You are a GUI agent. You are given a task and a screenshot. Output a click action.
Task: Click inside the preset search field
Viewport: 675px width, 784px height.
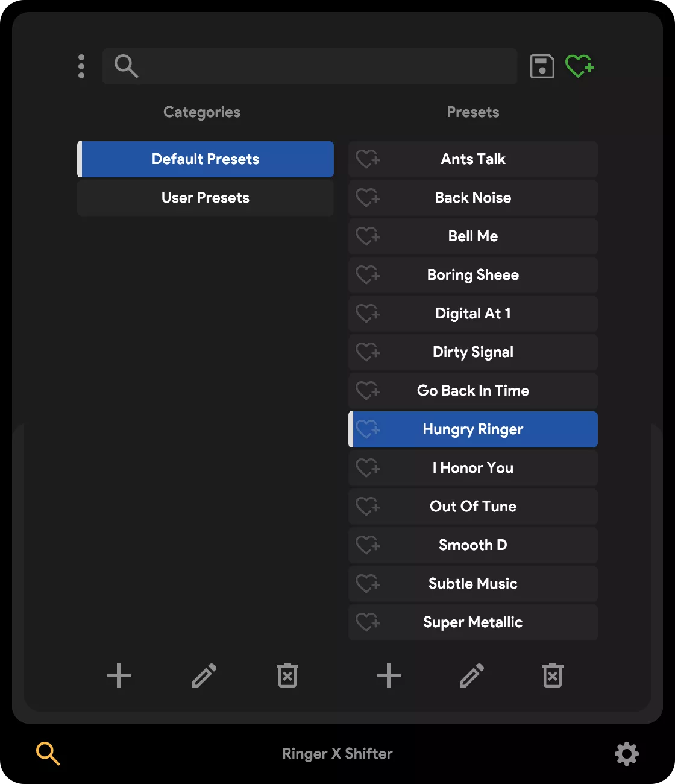(310, 66)
